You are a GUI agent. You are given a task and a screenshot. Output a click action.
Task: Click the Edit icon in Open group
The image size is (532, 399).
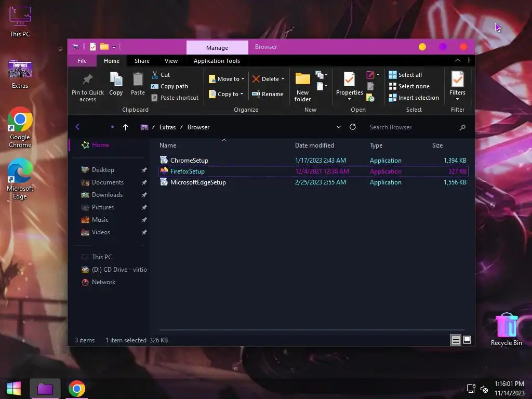370,75
